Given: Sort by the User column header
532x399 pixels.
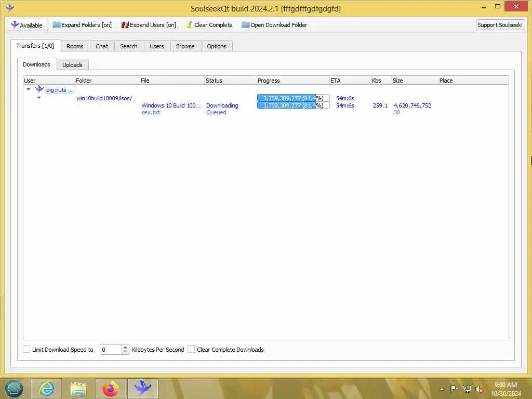Looking at the screenshot, I should [x=49, y=81].
